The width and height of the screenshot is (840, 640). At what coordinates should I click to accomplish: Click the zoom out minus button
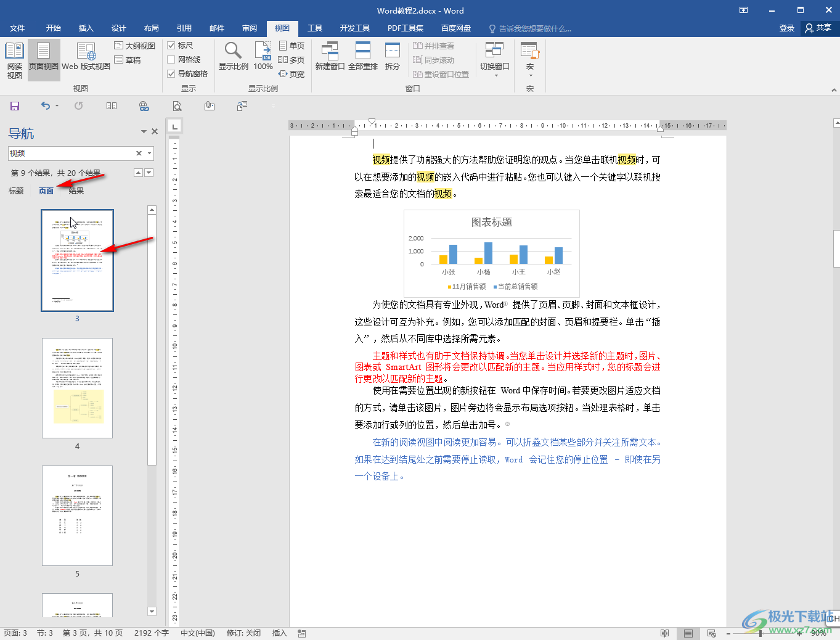(x=728, y=633)
